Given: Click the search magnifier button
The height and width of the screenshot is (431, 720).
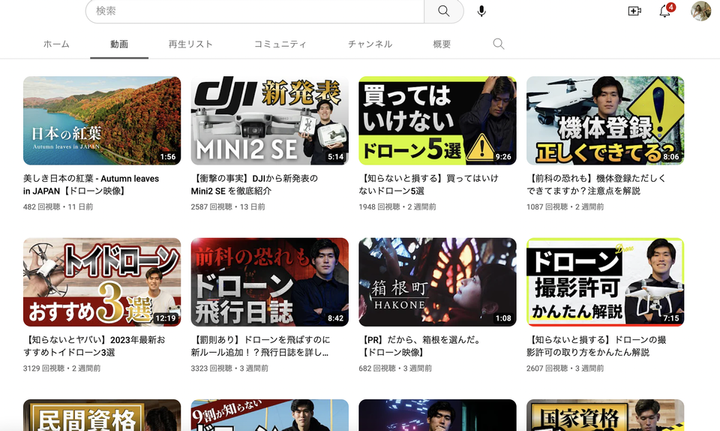Looking at the screenshot, I should [444, 11].
